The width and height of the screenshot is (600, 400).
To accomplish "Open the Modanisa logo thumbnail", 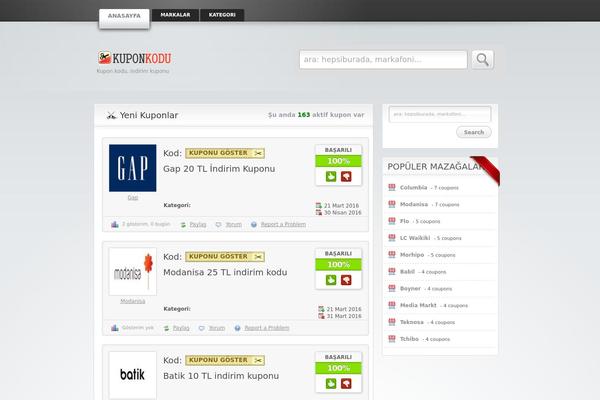I will [x=132, y=271].
